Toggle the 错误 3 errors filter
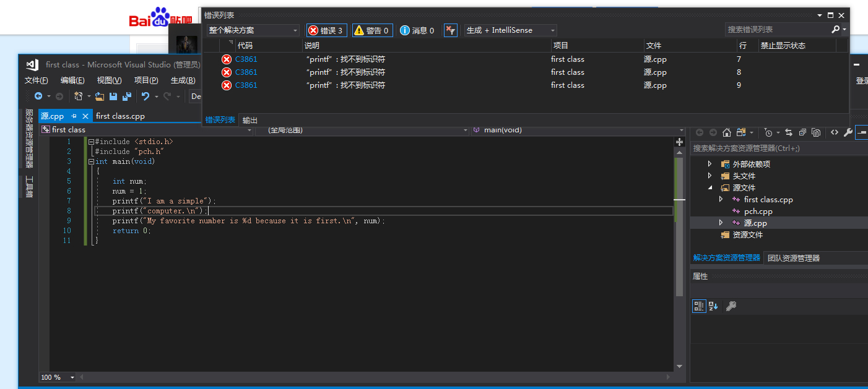868x389 pixels. pyautogui.click(x=326, y=30)
